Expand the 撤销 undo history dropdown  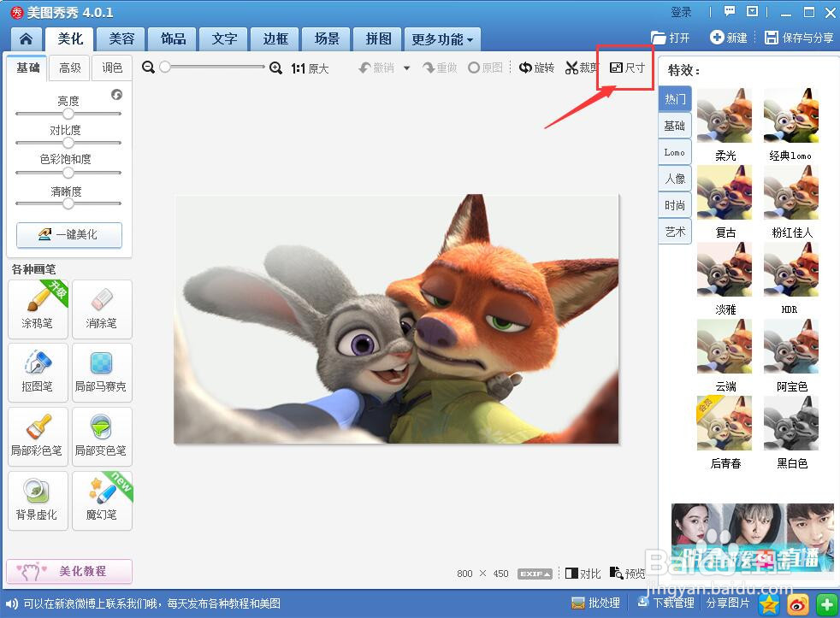click(x=406, y=68)
